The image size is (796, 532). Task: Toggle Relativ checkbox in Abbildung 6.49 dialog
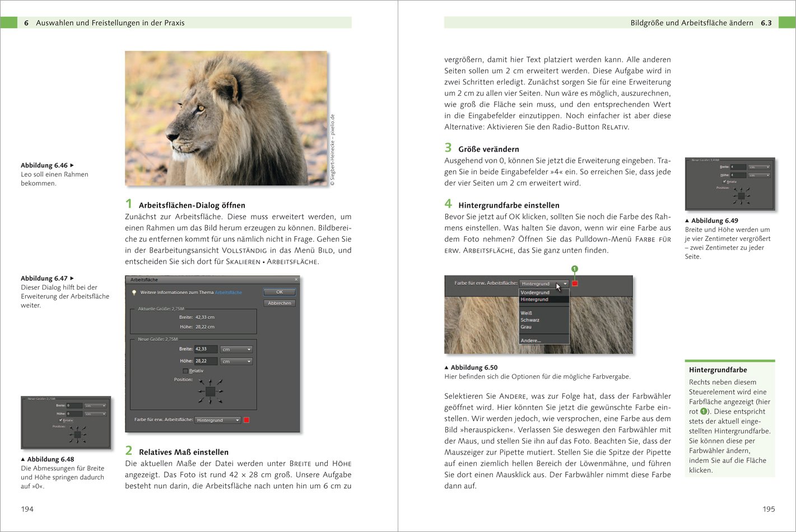(x=724, y=181)
